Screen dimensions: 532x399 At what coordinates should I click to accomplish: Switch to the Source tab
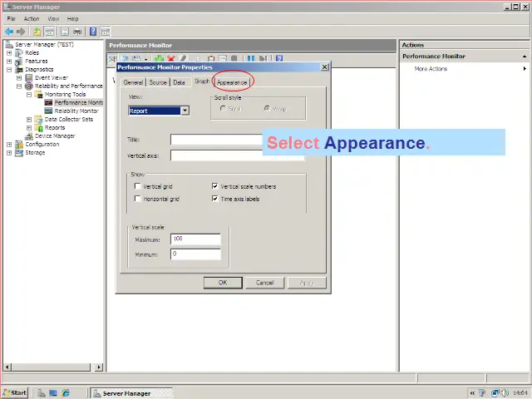(x=158, y=82)
